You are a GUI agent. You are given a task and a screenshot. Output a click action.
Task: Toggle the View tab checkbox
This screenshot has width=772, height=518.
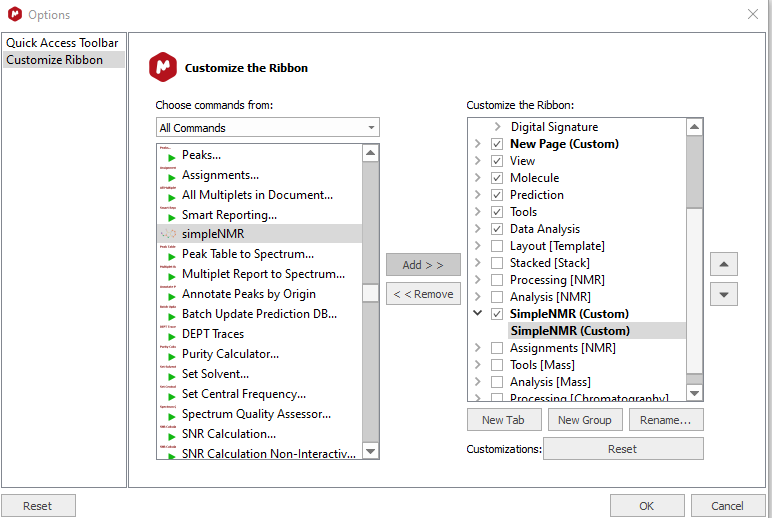coord(497,161)
